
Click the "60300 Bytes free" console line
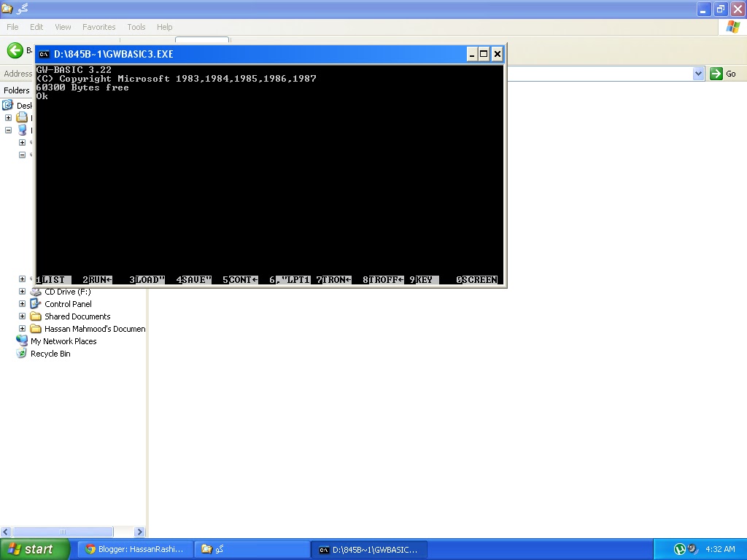(82, 87)
